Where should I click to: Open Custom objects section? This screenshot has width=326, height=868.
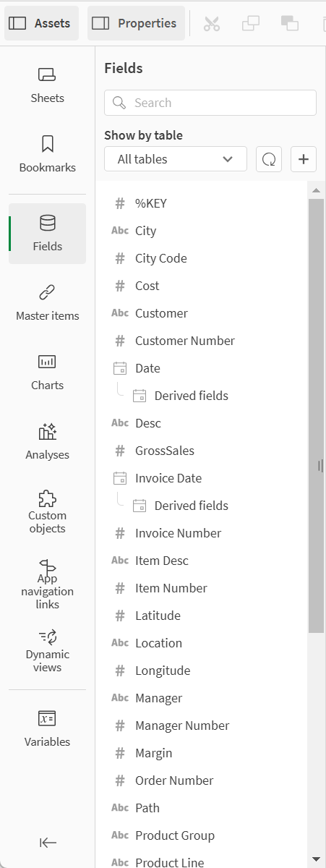point(47,511)
